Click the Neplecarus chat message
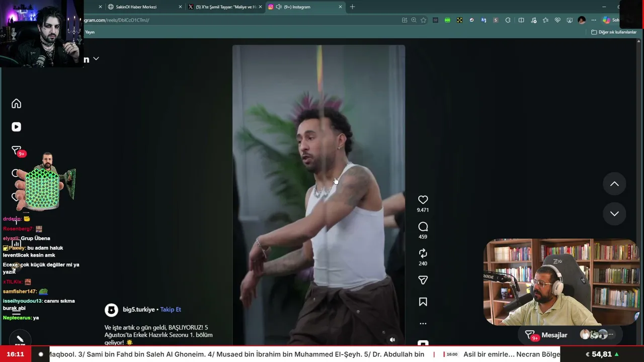Image resolution: width=644 pixels, height=362 pixels. coord(21,318)
